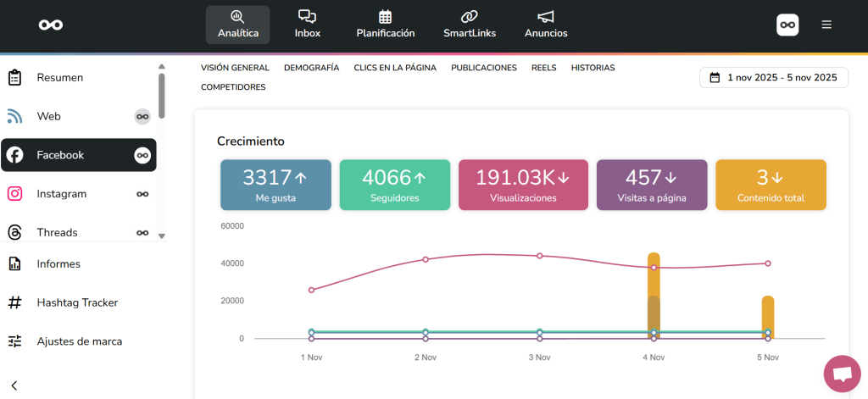Click the Contenido total orange card
868x399 pixels.
(x=771, y=185)
